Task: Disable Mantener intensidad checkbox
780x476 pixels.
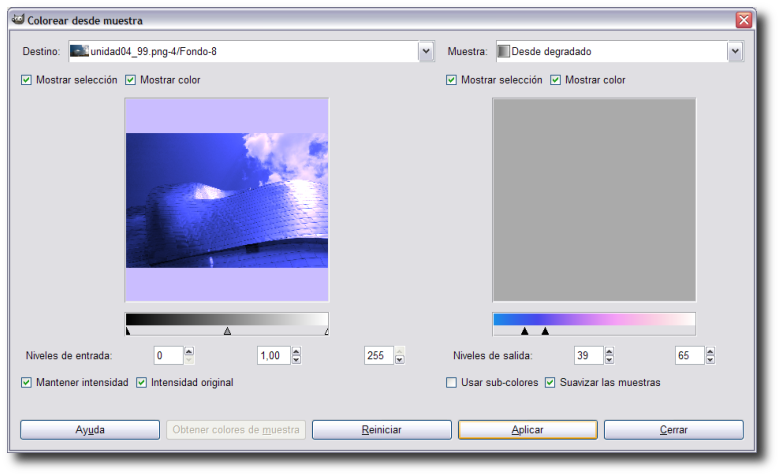Action: [x=27, y=382]
